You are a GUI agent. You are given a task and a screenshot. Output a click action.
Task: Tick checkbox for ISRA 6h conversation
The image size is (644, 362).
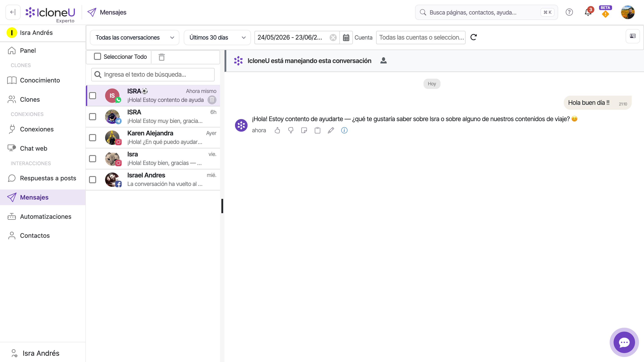pyautogui.click(x=93, y=117)
